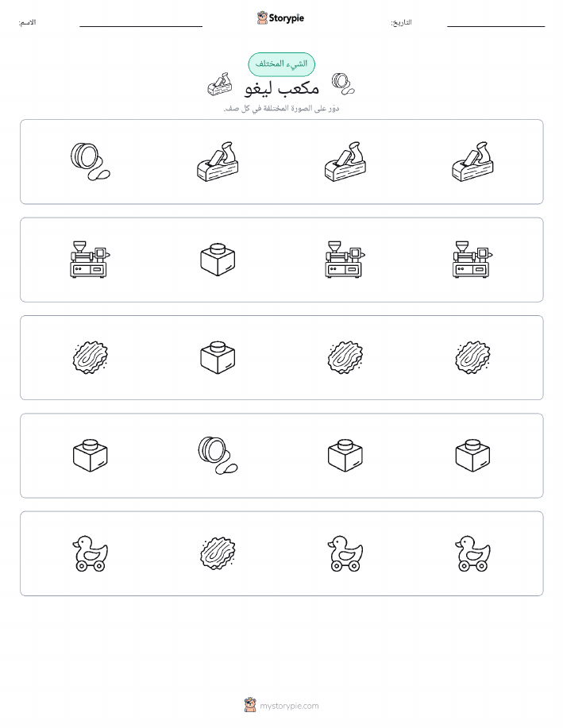Click the last molding machine in row two
The width and height of the screenshot is (563, 728).
(x=472, y=260)
